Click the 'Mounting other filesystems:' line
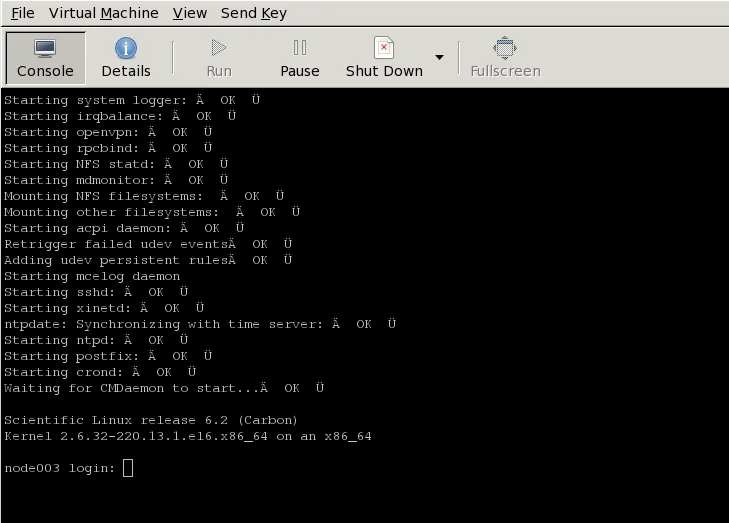The height and width of the screenshot is (523, 729). click(152, 212)
